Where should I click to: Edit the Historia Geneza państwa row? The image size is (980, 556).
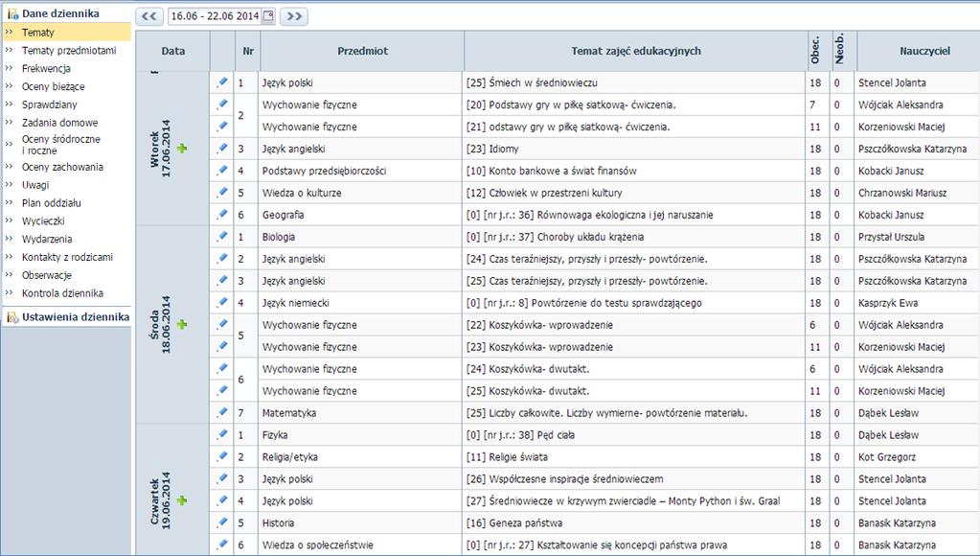click(x=222, y=522)
